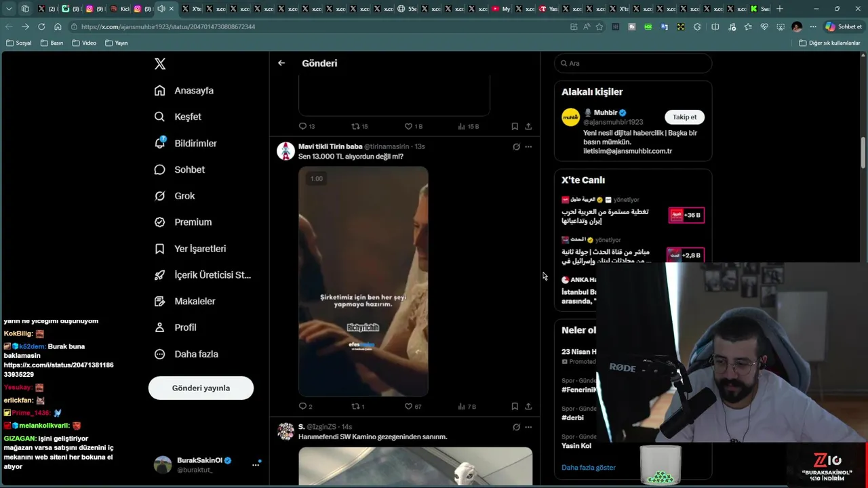Follow Muhbir with Takip et
This screenshot has width=868, height=488.
click(x=684, y=117)
